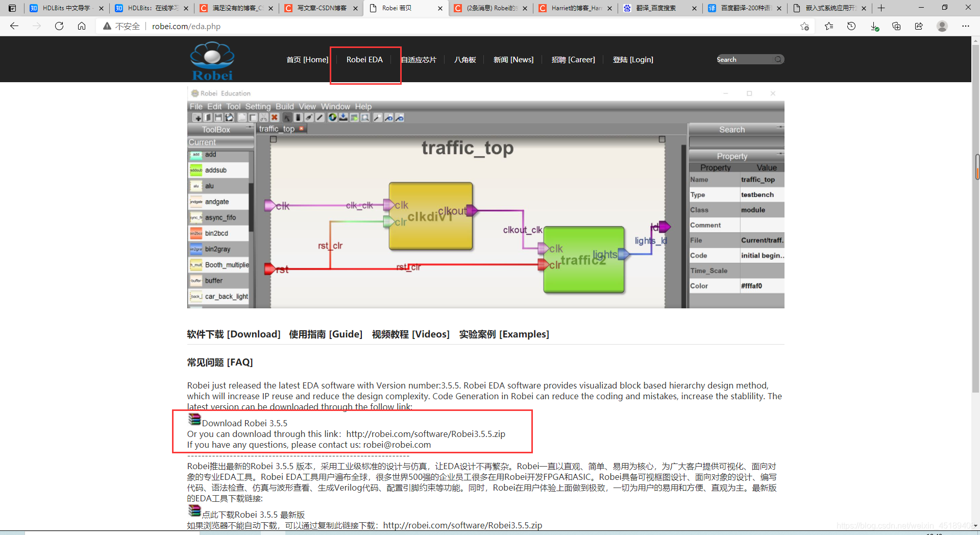Open the collections panel
This screenshot has height=535, width=980.
[896, 26]
